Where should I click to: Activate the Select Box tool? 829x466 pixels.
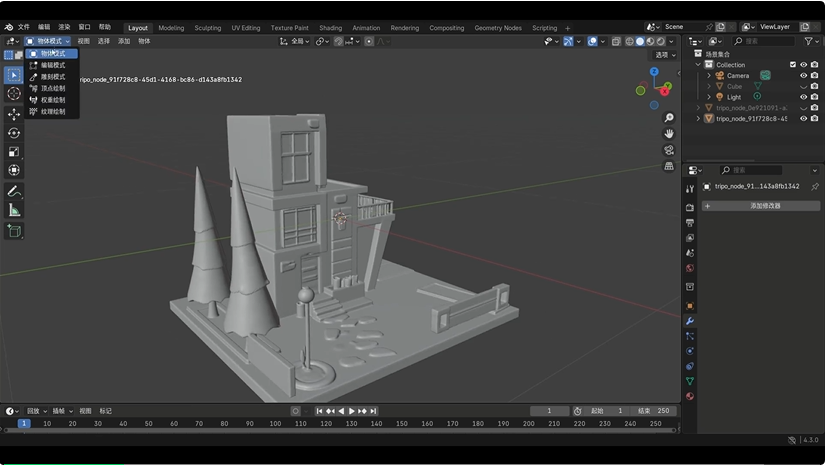click(14, 75)
